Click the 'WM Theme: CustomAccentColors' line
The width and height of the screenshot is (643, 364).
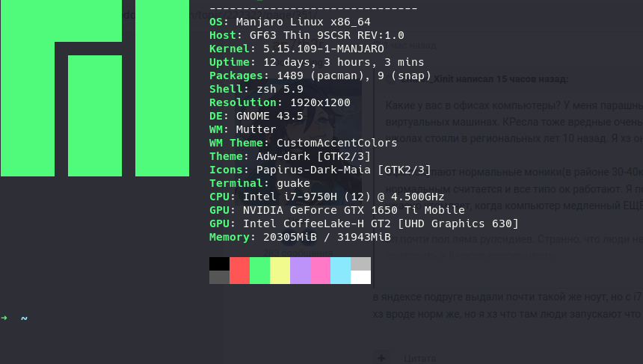pyautogui.click(x=303, y=143)
